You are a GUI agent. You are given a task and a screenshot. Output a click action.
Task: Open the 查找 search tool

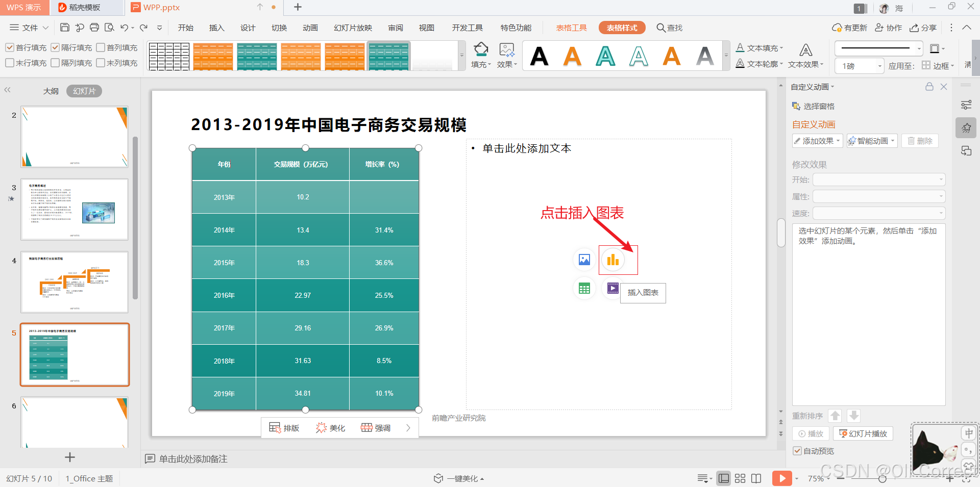pos(669,28)
